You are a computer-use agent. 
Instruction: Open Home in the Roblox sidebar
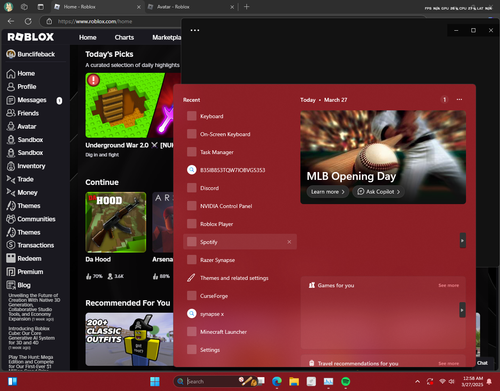(x=21, y=73)
